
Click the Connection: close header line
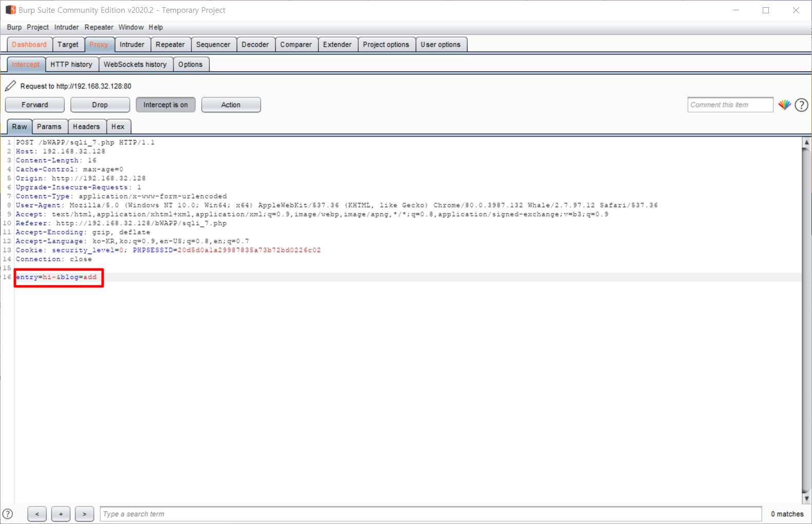pos(54,259)
